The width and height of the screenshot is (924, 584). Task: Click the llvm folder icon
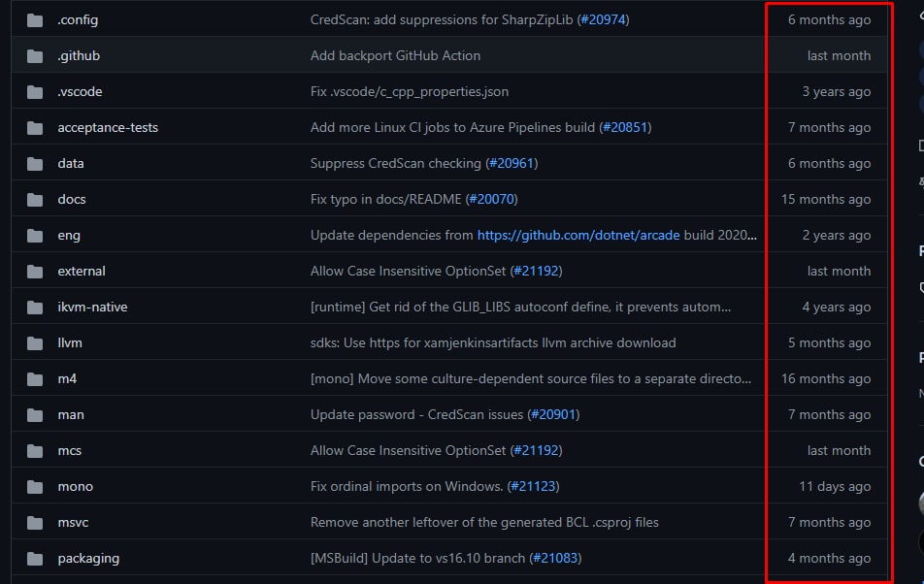click(x=35, y=343)
